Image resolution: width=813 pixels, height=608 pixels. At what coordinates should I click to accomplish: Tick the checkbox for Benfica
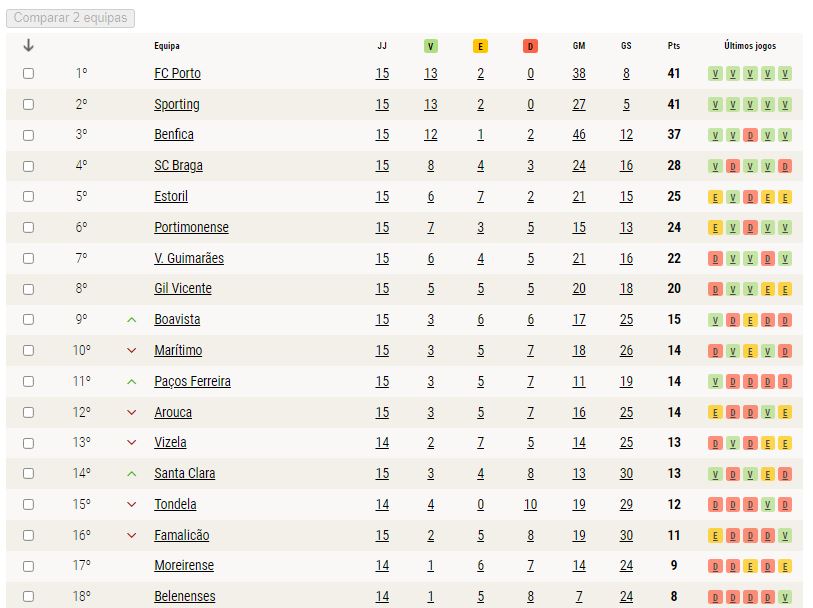pos(29,135)
